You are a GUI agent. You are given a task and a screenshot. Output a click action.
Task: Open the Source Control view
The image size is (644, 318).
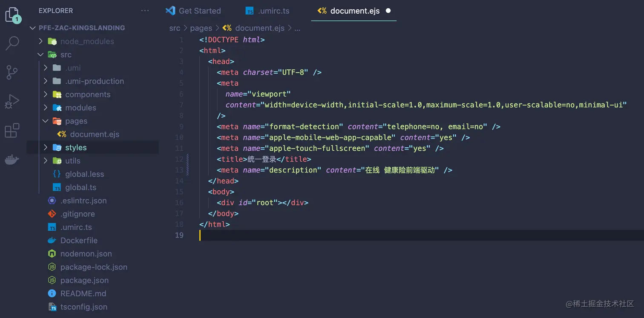coord(12,73)
